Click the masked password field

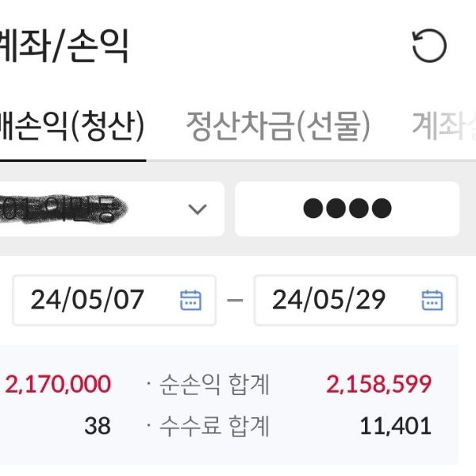pos(347,209)
